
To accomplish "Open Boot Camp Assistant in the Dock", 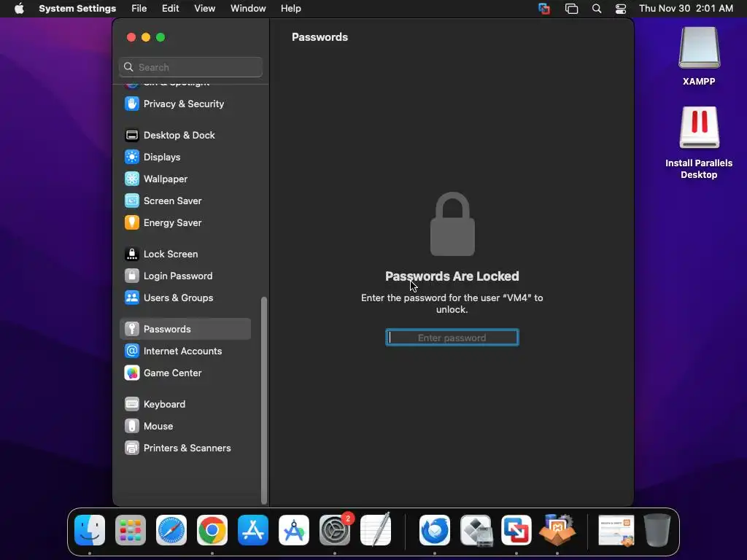I will [476, 530].
